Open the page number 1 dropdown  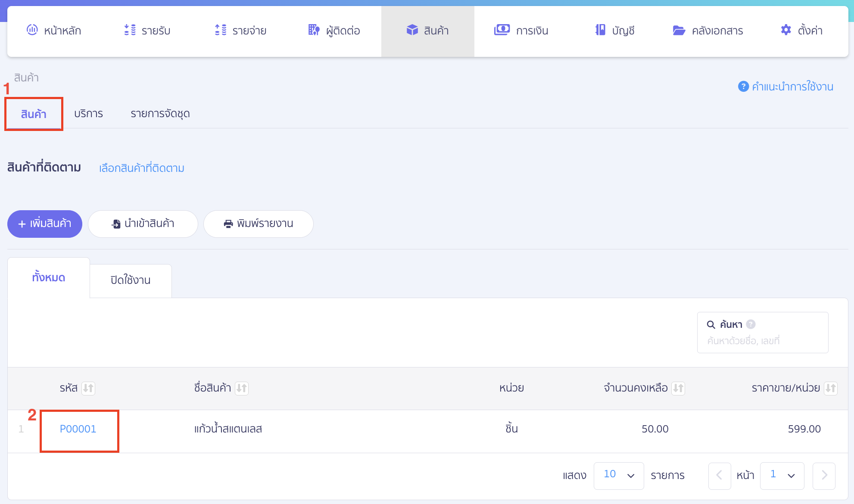click(x=782, y=476)
